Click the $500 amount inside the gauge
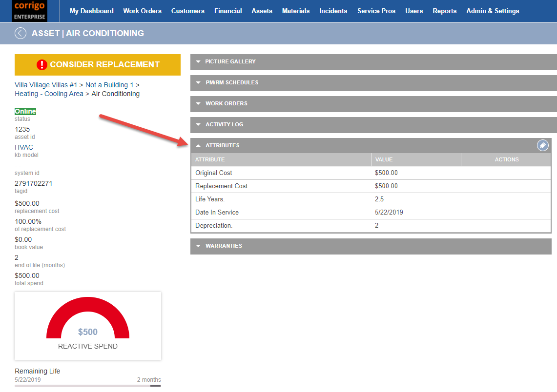The width and height of the screenshot is (557, 392). (x=88, y=332)
